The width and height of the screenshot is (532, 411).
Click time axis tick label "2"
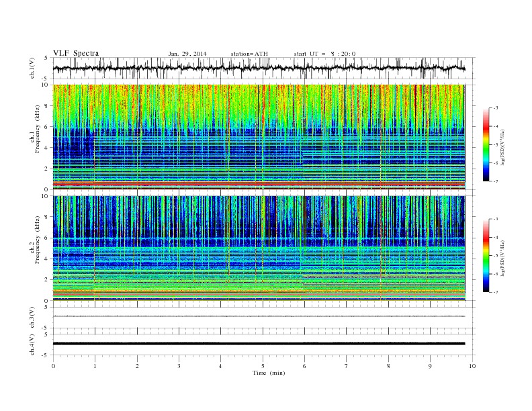point(137,366)
